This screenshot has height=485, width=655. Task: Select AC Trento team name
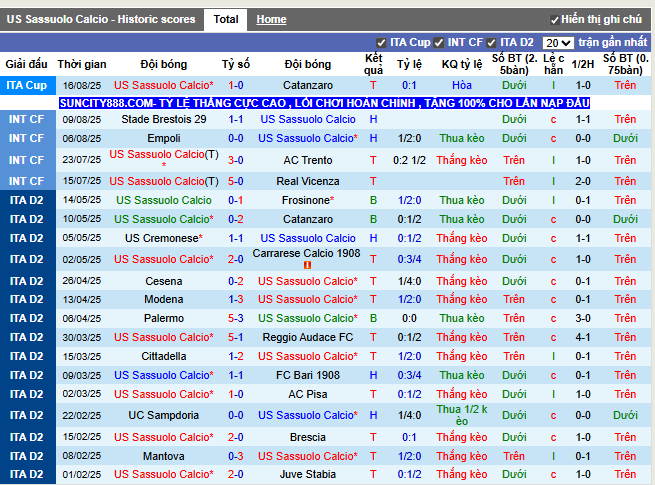pos(308,160)
